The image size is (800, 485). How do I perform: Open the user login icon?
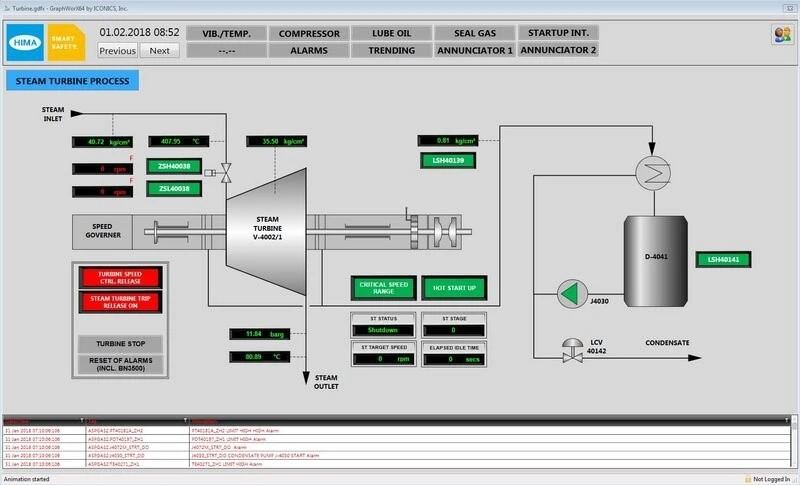[x=782, y=35]
